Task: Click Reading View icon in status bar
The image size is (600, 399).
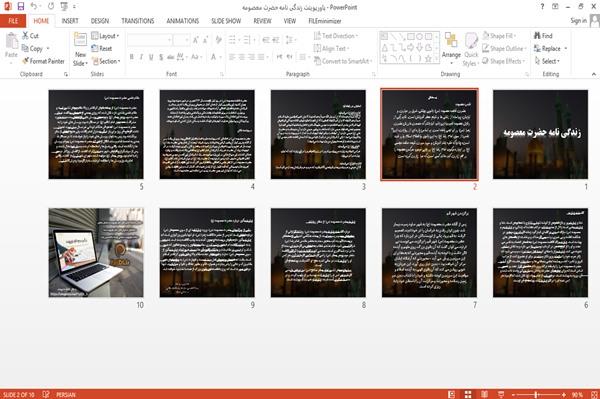Action: point(484,394)
